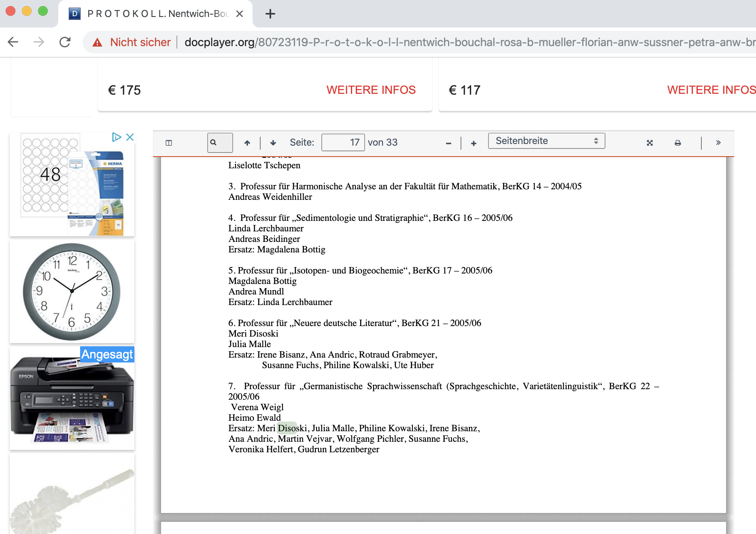Click 'Andreas Beidinger' name

point(264,239)
